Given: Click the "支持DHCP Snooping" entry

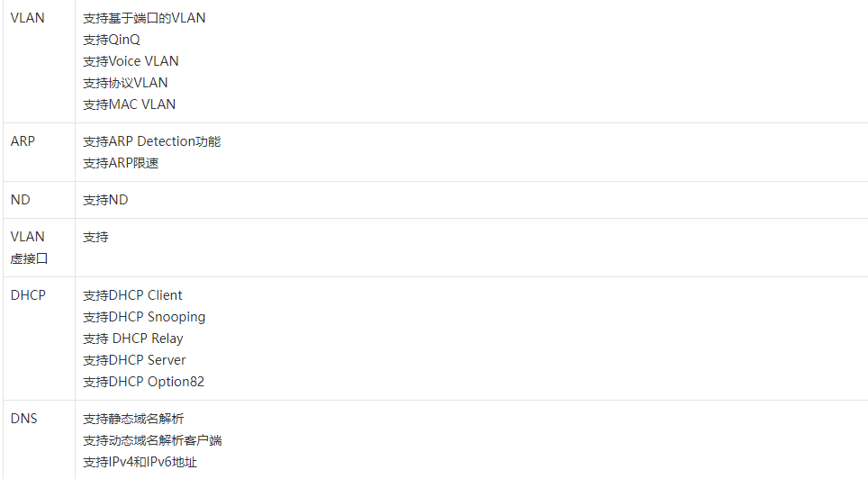Looking at the screenshot, I should pyautogui.click(x=144, y=317).
